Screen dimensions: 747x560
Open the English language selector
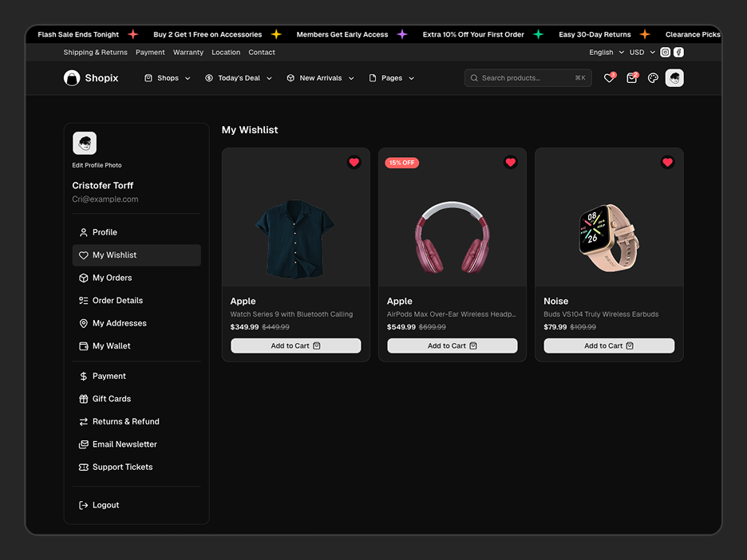pos(606,53)
